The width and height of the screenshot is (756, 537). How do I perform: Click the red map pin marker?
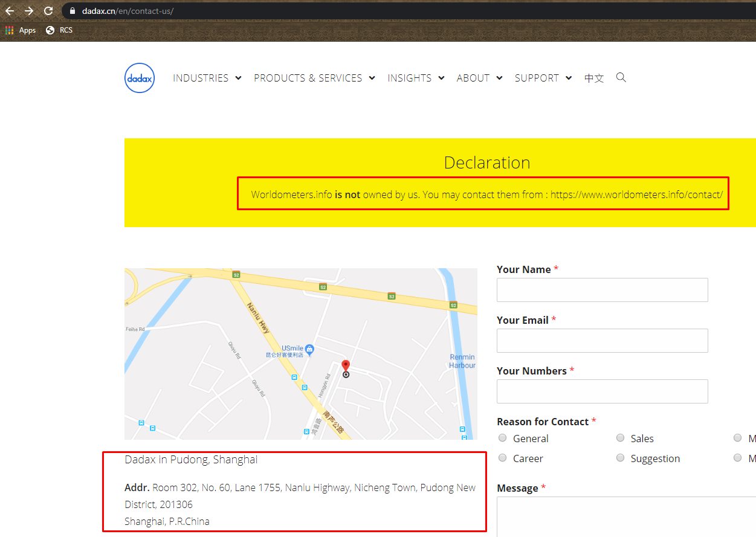[346, 367]
